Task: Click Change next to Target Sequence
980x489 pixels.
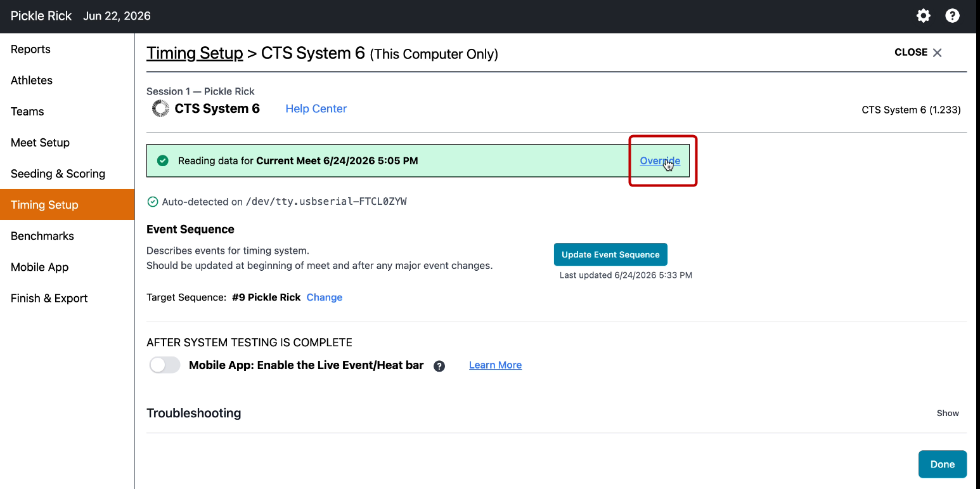Action: point(325,297)
